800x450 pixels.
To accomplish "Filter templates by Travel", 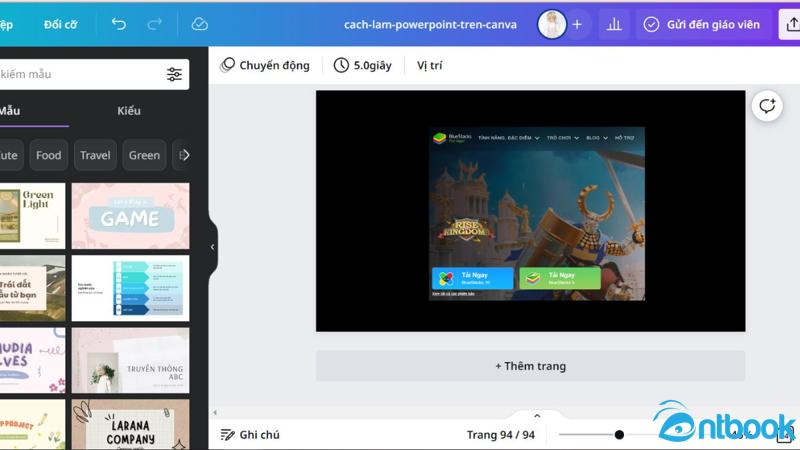I will (x=95, y=155).
